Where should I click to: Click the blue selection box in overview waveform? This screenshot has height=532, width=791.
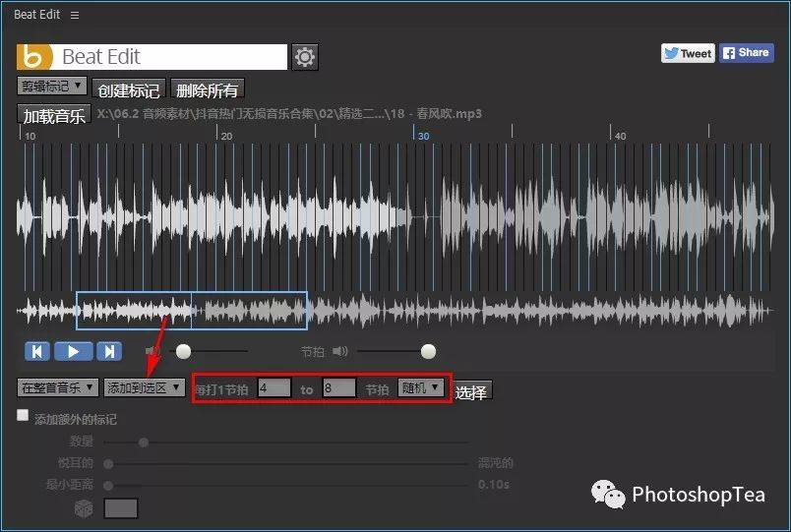pyautogui.click(x=192, y=311)
